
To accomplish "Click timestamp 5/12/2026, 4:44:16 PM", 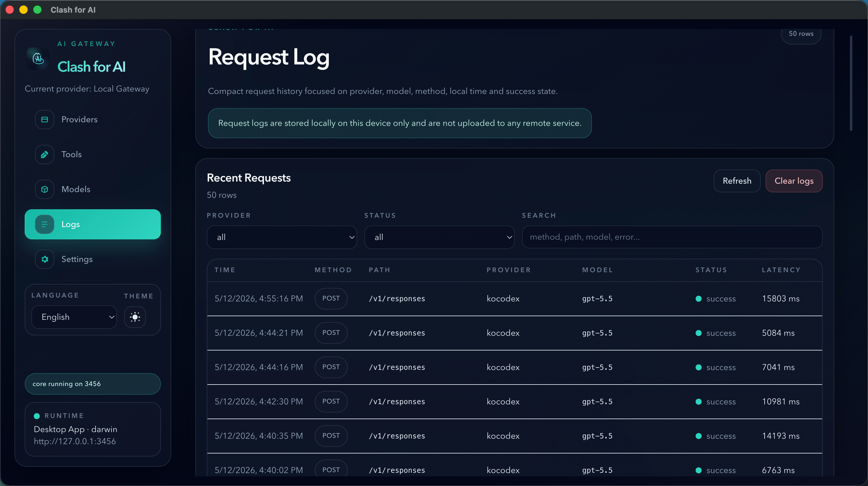I will pos(259,368).
